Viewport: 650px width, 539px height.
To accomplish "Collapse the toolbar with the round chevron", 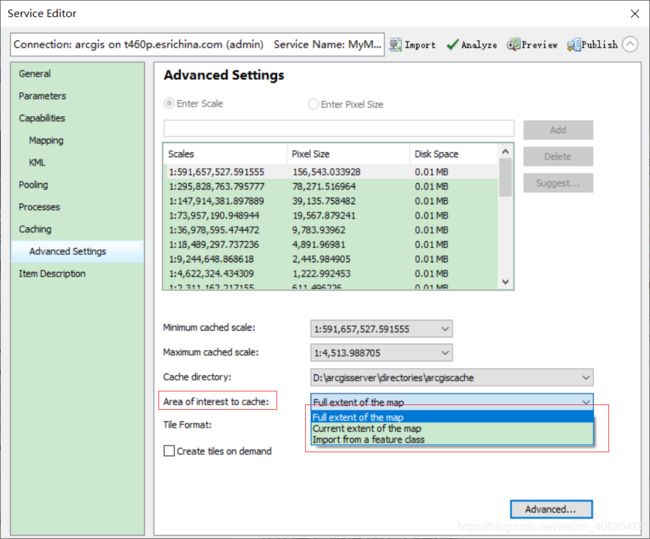I will 630,44.
